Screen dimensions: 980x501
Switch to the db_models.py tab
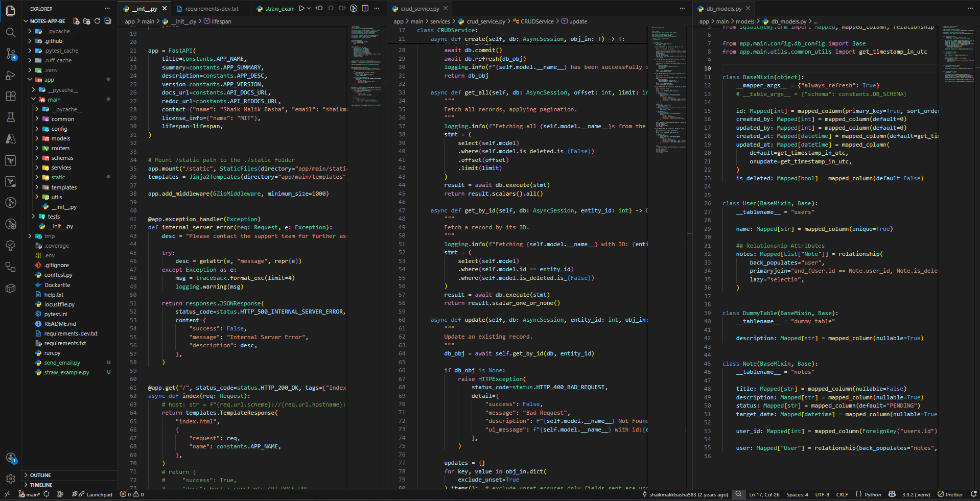[724, 9]
